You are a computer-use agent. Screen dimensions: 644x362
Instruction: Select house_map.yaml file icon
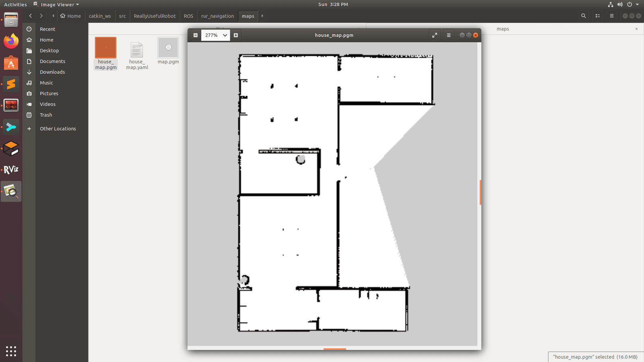[137, 50]
